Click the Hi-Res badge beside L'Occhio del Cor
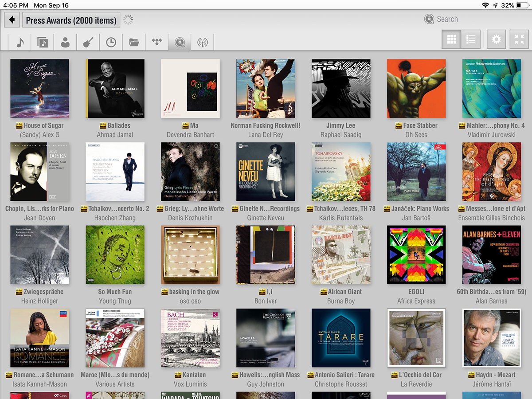Viewport: 532px width, 399px height. (x=395, y=375)
